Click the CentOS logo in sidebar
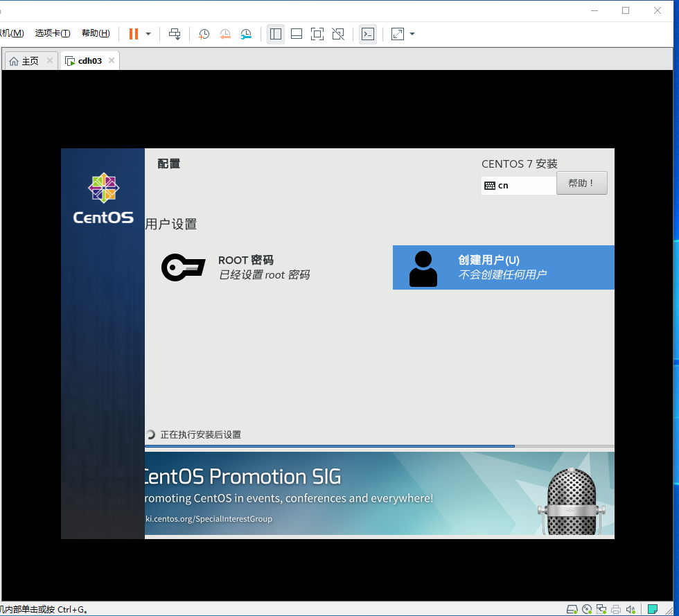Viewport: 679px width, 616px height. click(103, 198)
